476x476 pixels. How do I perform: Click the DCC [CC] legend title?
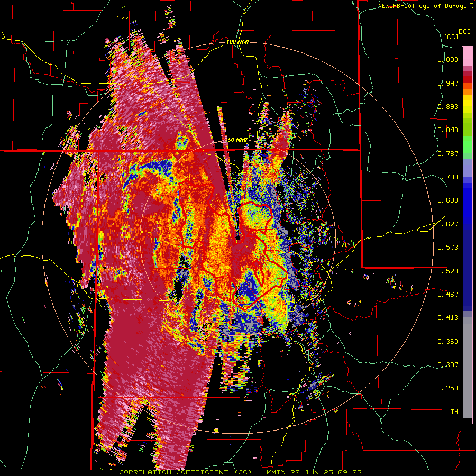pos(457,34)
